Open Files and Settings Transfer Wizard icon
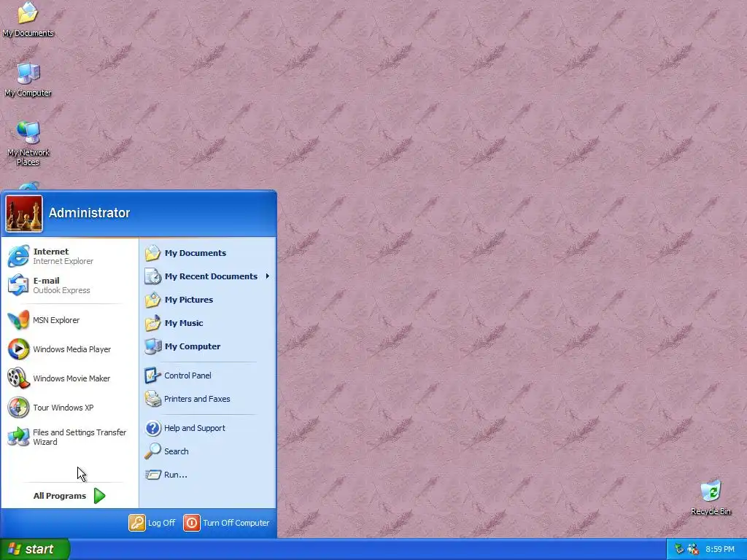This screenshot has height=560, width=747. [18, 437]
